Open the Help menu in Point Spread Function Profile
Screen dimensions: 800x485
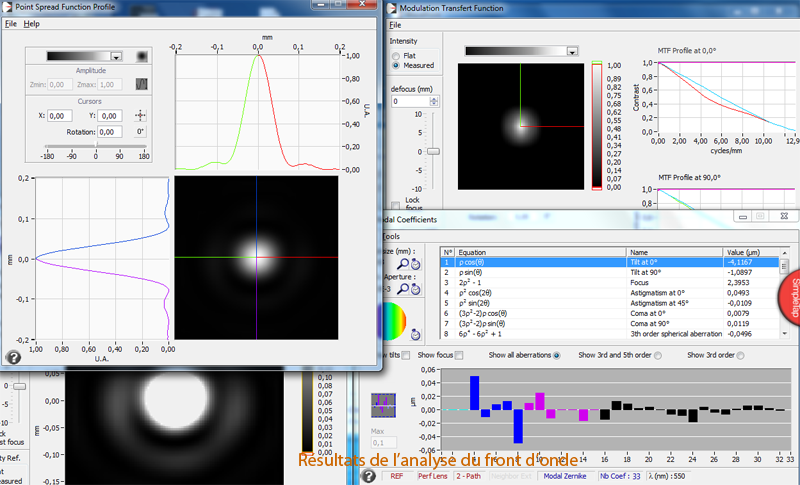(32, 24)
